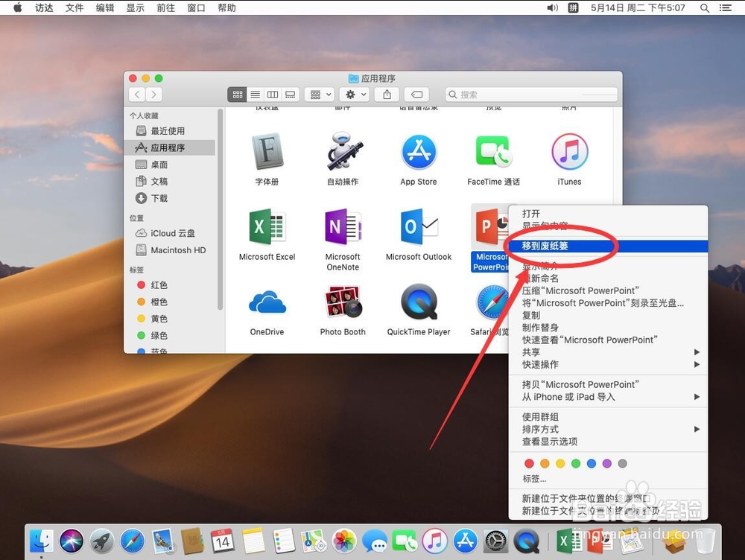Viewport: 745px width, 560px height.
Task: Open the gear action menu dropdown
Action: click(355, 95)
